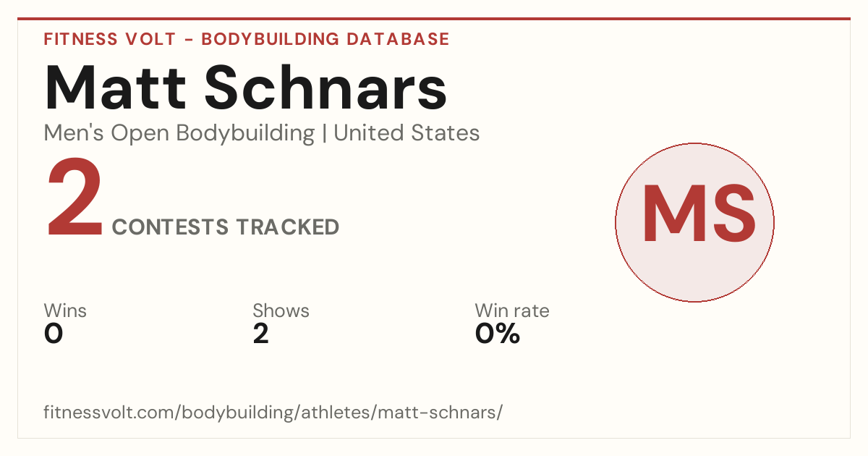Click the word Schnars in the title
Viewport: 868px width, 456px height.
pos(325,87)
